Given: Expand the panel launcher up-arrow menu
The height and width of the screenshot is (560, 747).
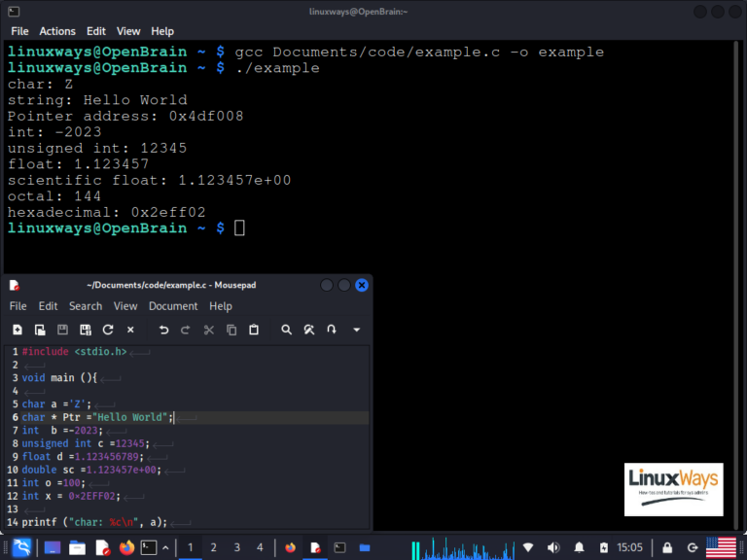Looking at the screenshot, I should click(167, 547).
